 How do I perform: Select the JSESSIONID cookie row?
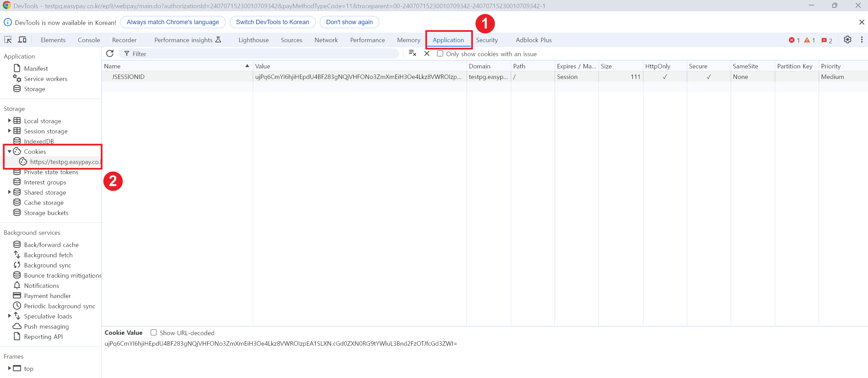(128, 77)
